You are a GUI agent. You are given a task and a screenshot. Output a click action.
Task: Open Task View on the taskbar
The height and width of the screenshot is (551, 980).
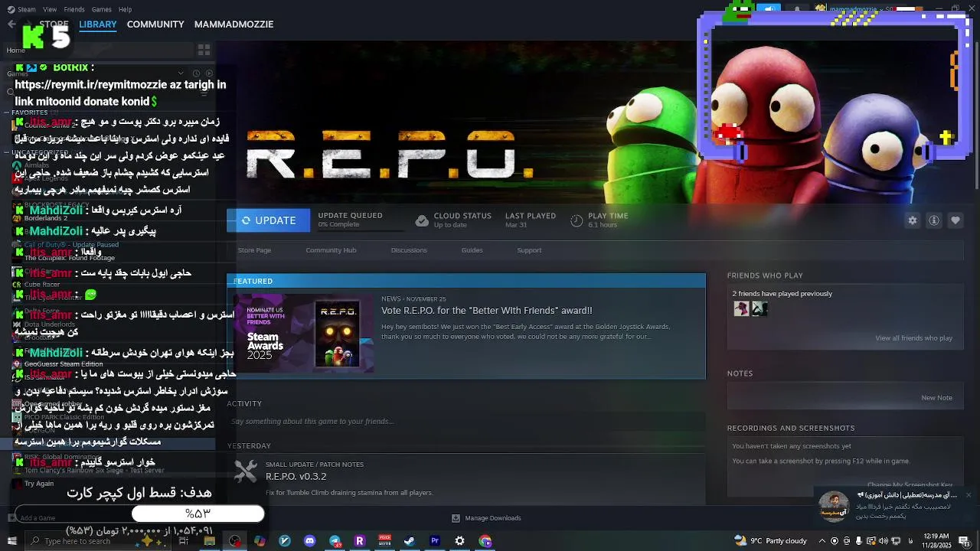pos(184,541)
